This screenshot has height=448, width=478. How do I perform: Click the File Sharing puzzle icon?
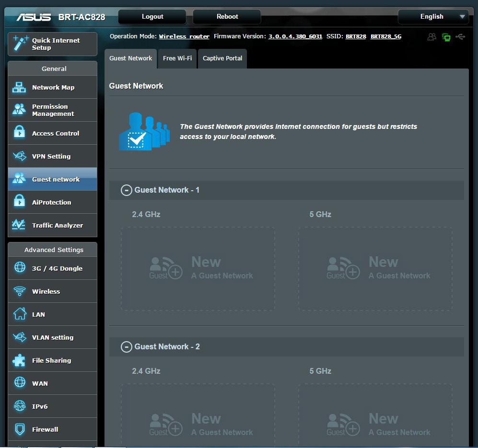point(19,360)
